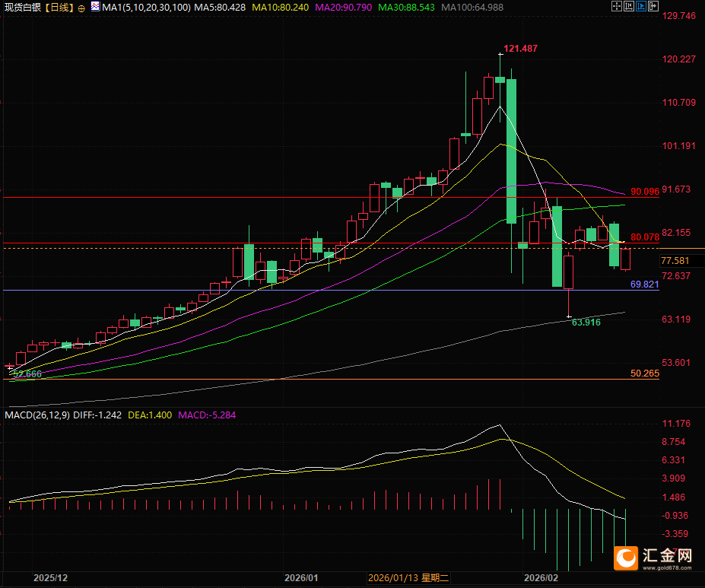Image resolution: width=705 pixels, height=588 pixels.
Task: Click the yellow MA10:80.240 label
Action: coord(281,7)
